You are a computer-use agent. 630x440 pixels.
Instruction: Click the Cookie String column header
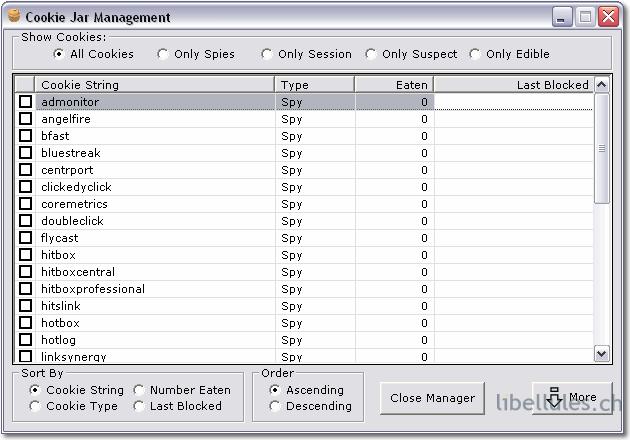click(155, 85)
